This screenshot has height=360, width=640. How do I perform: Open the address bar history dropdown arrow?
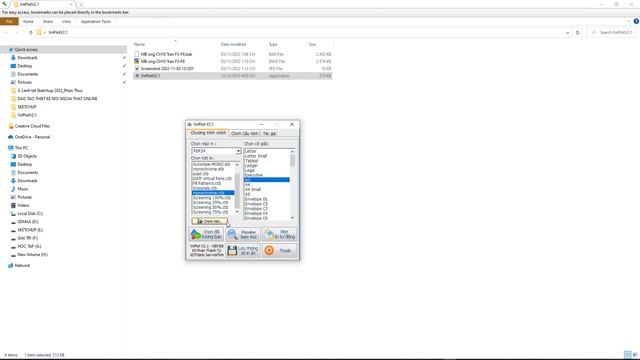pos(567,32)
